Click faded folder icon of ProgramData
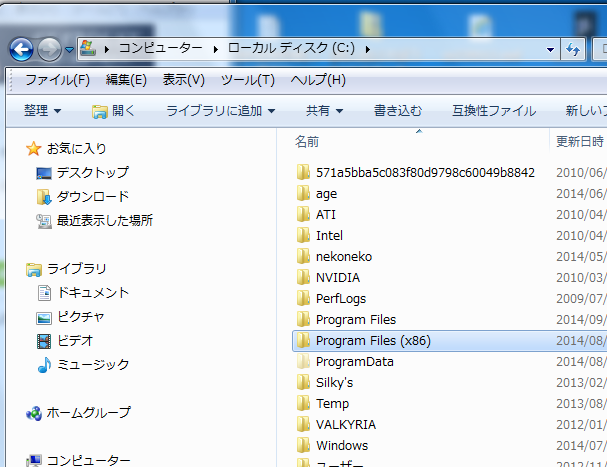The height and width of the screenshot is (467, 607). 303,361
